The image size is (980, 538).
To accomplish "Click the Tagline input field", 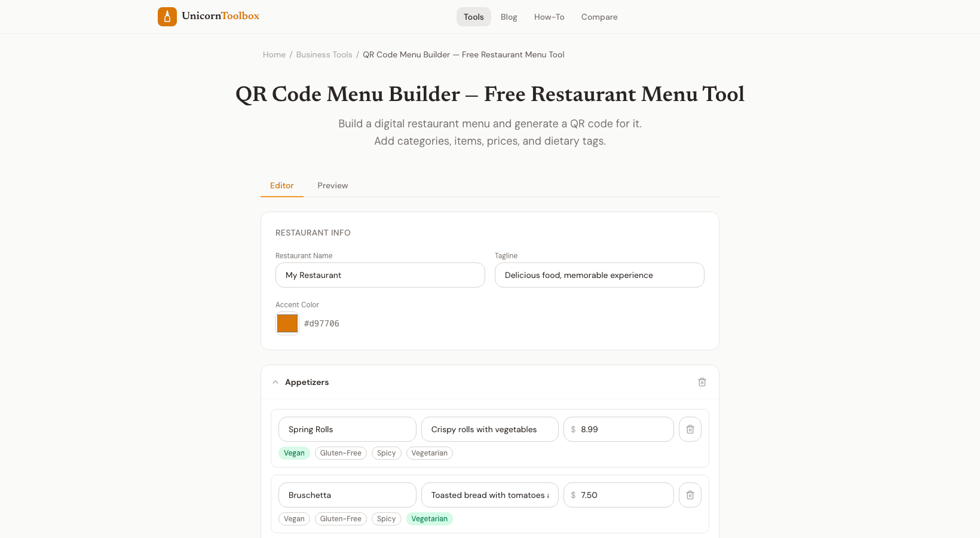I will click(x=599, y=275).
